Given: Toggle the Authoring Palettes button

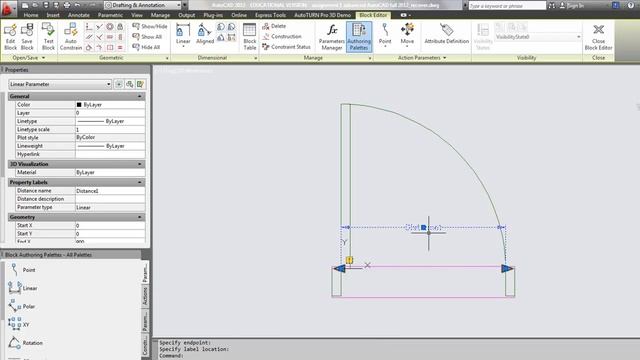Looking at the screenshot, I should pos(359,36).
